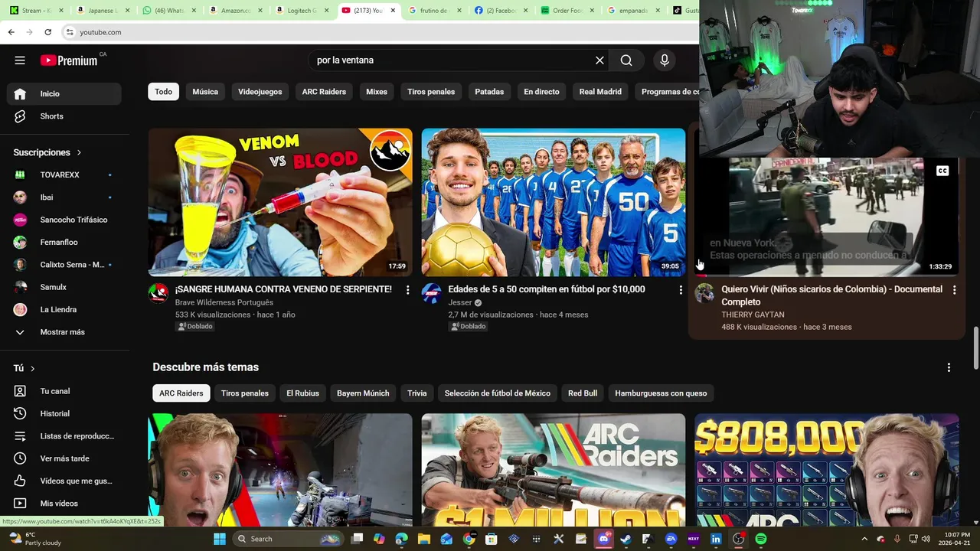980x551 pixels.
Task: Open Tu canal in the sidebar
Action: click(64, 391)
